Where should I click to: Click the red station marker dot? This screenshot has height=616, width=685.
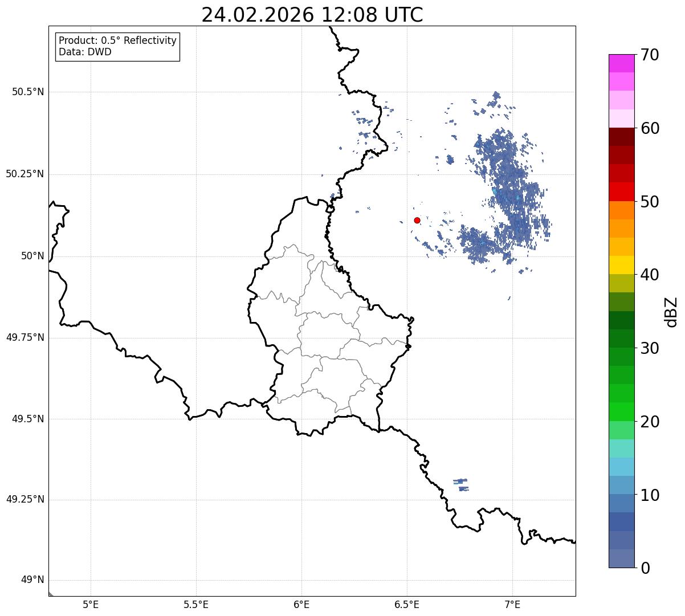tap(417, 220)
